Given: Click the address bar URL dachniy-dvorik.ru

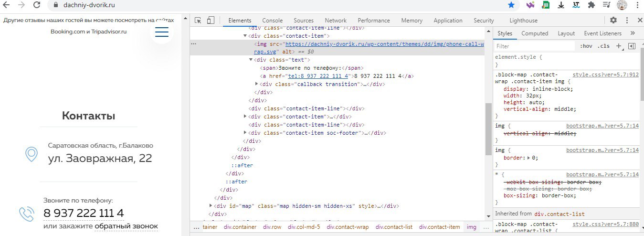Looking at the screenshot, I should (89, 5).
